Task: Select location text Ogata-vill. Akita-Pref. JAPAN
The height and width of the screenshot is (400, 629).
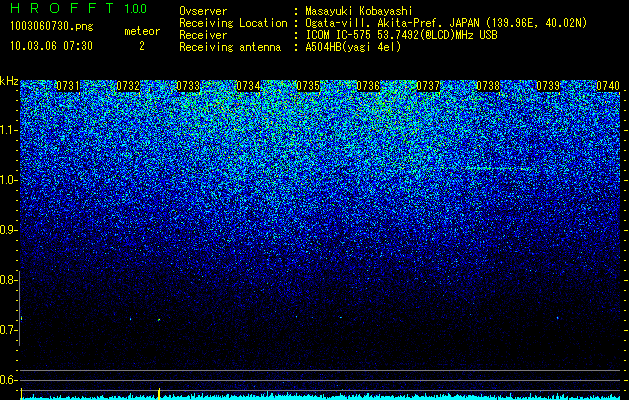Action: point(395,23)
